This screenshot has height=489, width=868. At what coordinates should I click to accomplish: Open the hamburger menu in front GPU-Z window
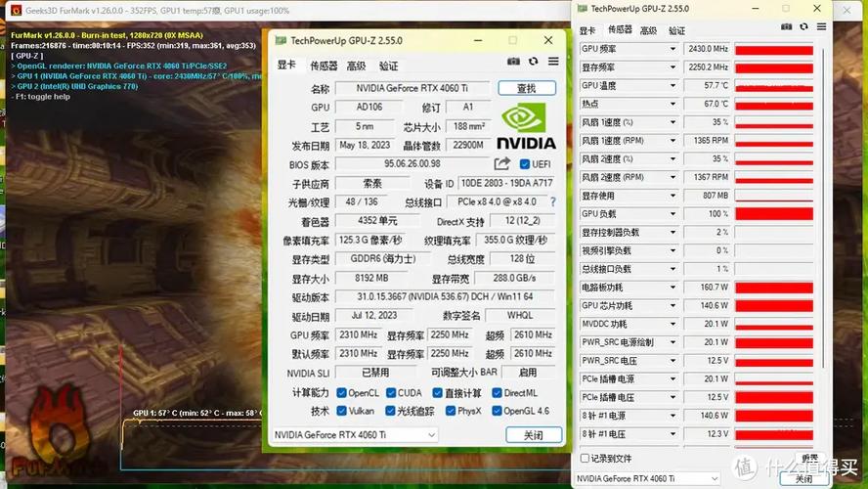tap(553, 61)
